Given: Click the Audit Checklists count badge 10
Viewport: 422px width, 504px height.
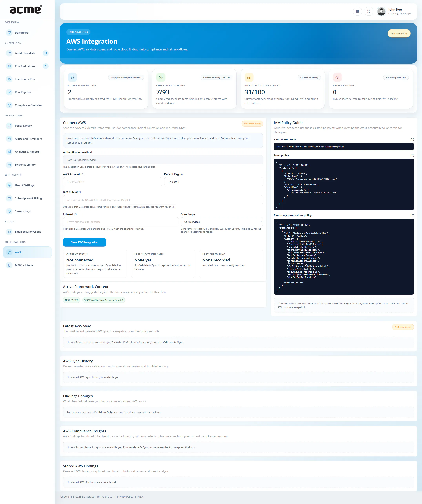Looking at the screenshot, I should 46,53.
